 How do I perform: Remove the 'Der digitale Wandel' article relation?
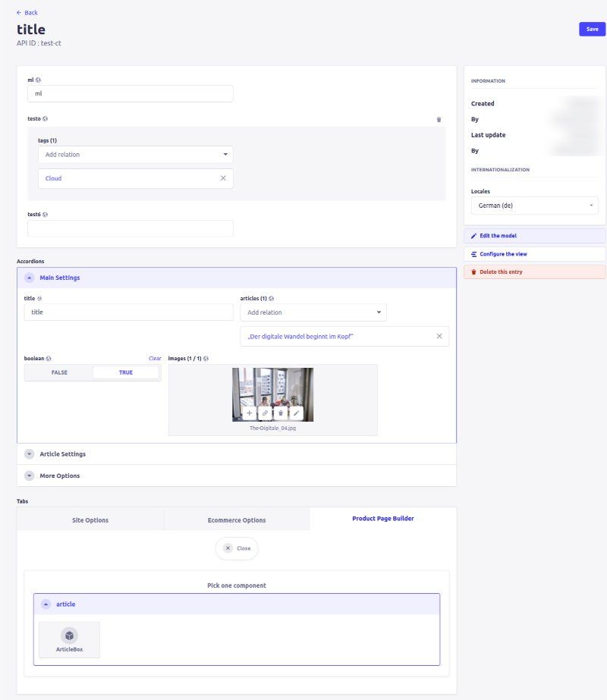coord(439,336)
